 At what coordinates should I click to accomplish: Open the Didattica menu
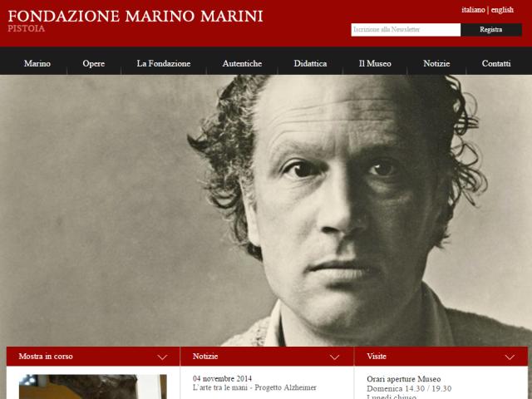pyautogui.click(x=310, y=63)
